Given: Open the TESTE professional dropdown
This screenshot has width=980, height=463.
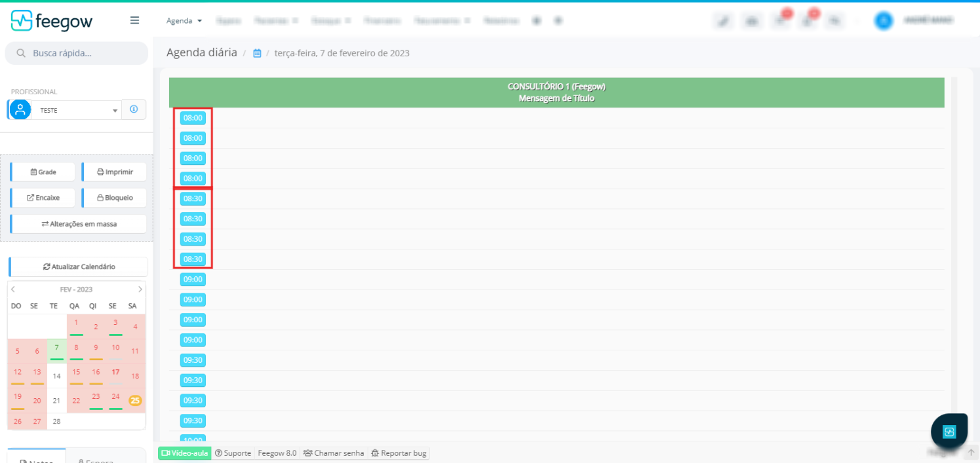Looking at the screenshot, I should [x=78, y=110].
